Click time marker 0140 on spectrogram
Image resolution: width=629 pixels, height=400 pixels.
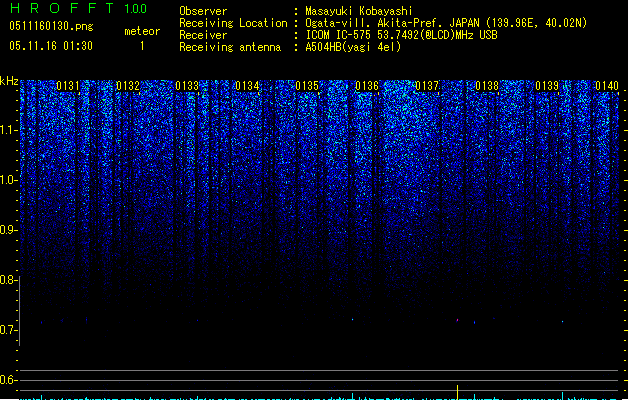607,86
